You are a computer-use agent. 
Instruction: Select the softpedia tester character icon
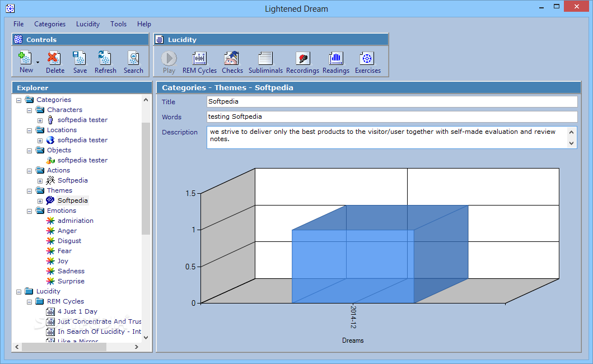pyautogui.click(x=50, y=120)
